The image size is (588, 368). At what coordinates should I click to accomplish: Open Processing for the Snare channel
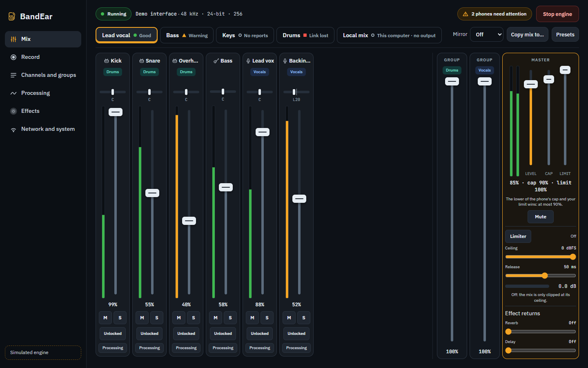pos(149,348)
